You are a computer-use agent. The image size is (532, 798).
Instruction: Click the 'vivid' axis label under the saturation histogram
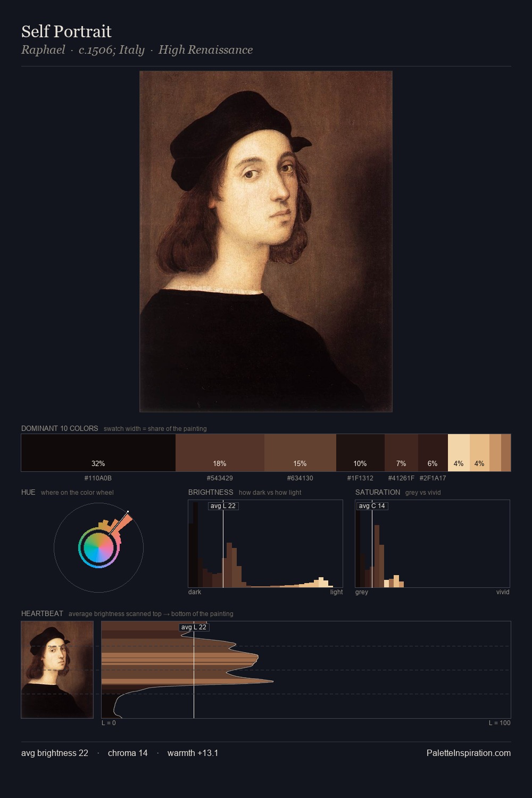coord(503,592)
